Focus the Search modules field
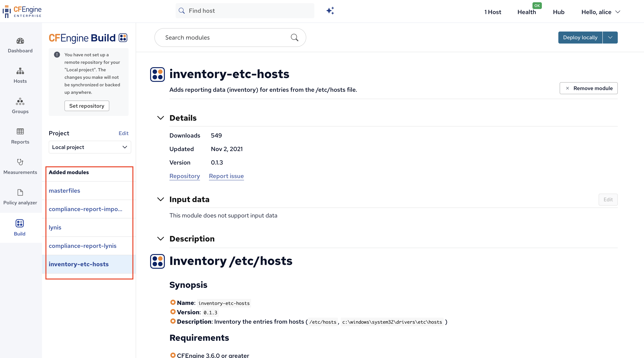The width and height of the screenshot is (644, 358). (x=230, y=38)
